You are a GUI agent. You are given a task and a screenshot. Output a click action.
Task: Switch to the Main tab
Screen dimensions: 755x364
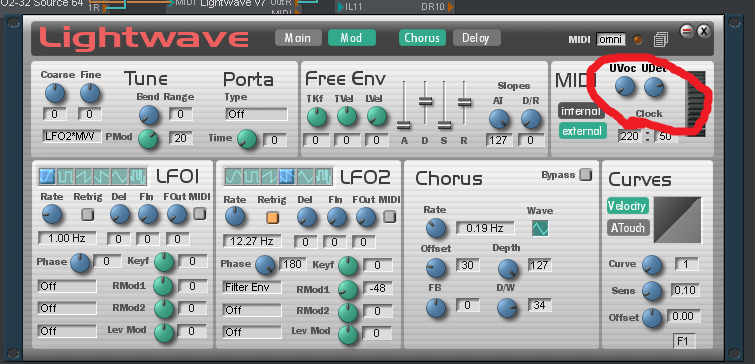[298, 38]
